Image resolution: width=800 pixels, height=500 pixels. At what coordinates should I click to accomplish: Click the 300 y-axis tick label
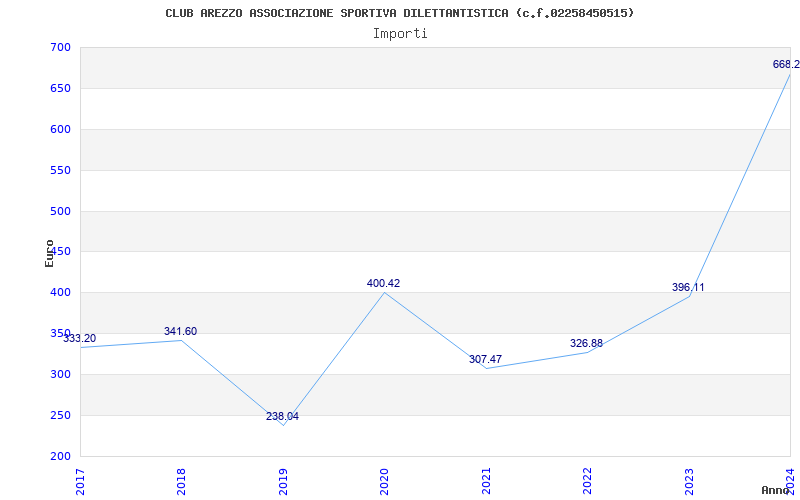(x=60, y=374)
